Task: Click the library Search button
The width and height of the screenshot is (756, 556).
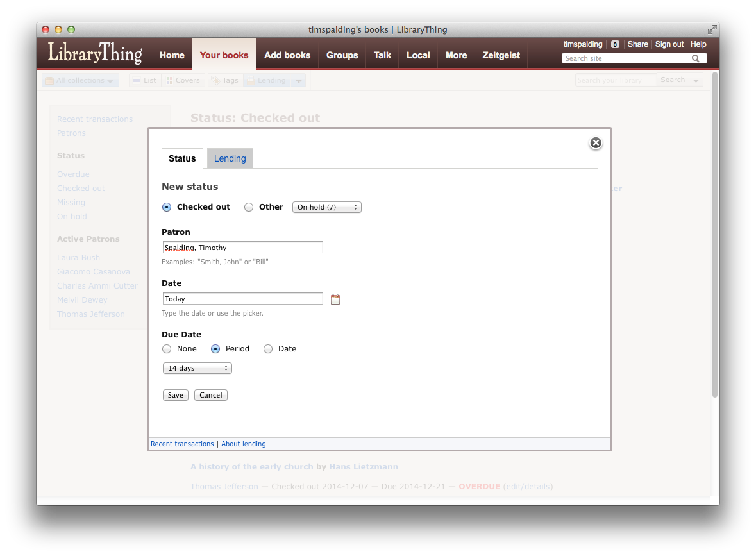Action: [673, 80]
